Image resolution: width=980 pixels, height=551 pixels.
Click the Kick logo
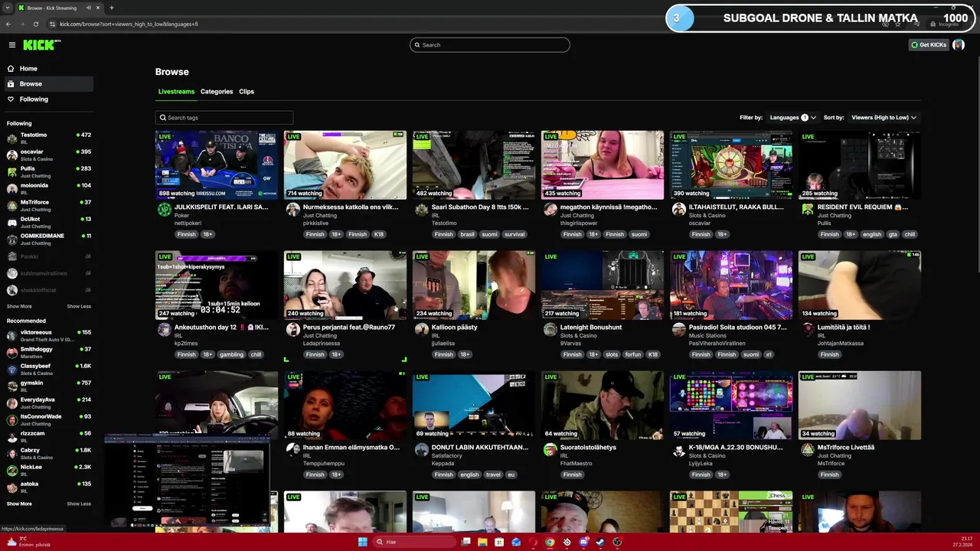pyautogui.click(x=41, y=45)
